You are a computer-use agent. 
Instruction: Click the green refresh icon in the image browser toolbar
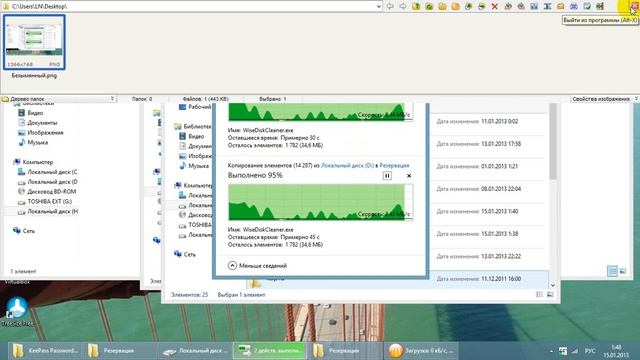point(429,6)
